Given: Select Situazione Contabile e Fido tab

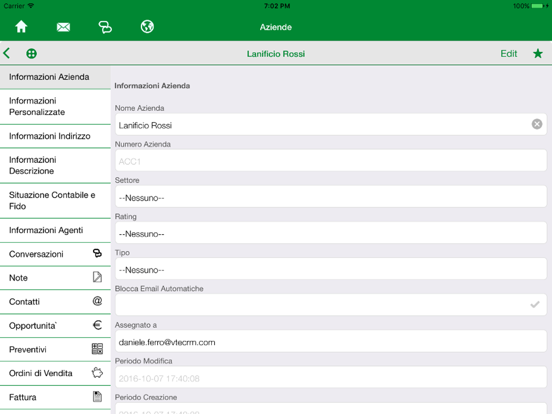Looking at the screenshot, I should [x=55, y=201].
